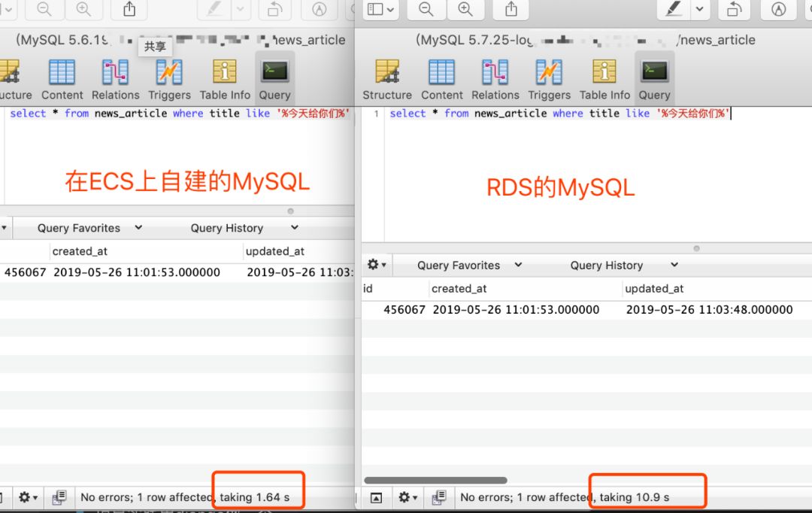
Task: Open Query History dropdown in right window
Action: click(x=623, y=266)
